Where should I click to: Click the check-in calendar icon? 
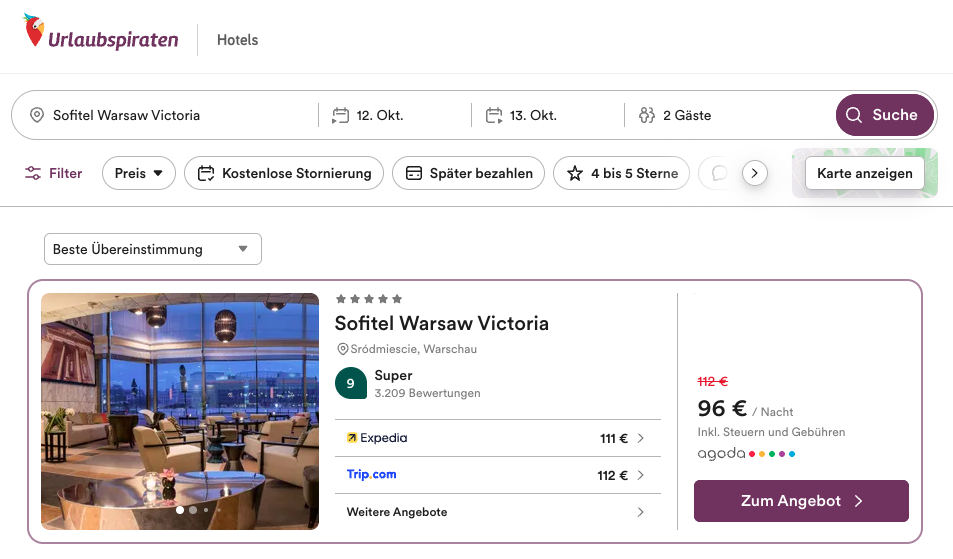click(340, 115)
